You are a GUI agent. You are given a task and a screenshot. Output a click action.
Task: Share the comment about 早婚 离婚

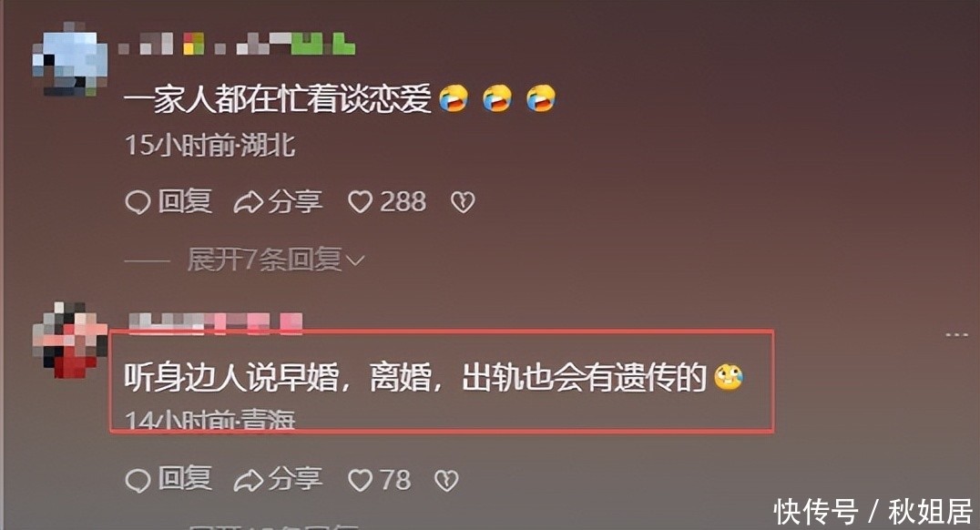coord(278,479)
